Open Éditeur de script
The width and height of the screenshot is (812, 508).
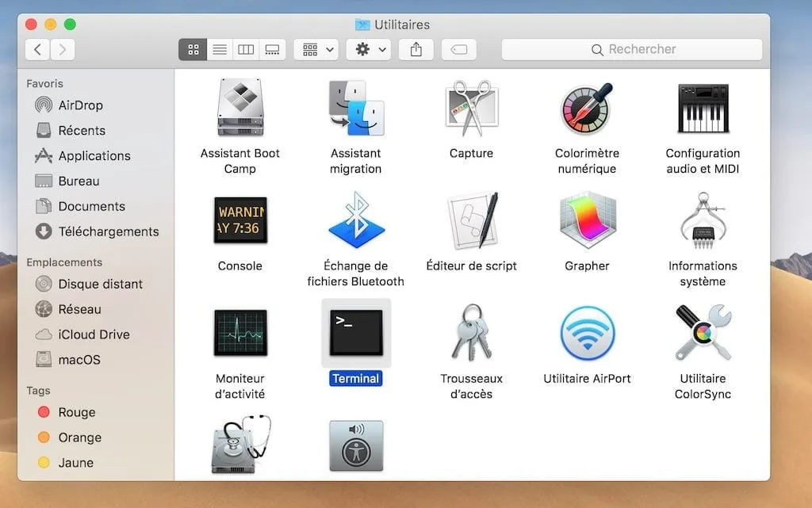click(x=471, y=220)
